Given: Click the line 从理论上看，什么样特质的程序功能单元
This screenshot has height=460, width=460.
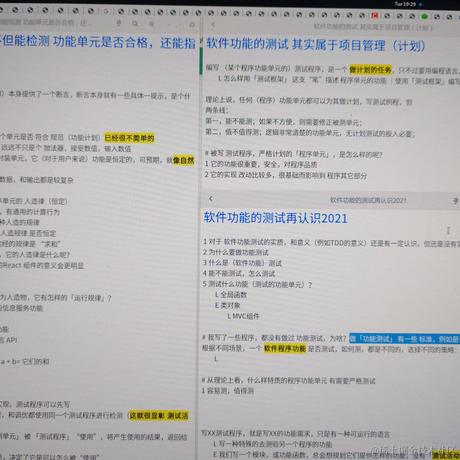Looking at the screenshot, I should pyautogui.click(x=288, y=380).
